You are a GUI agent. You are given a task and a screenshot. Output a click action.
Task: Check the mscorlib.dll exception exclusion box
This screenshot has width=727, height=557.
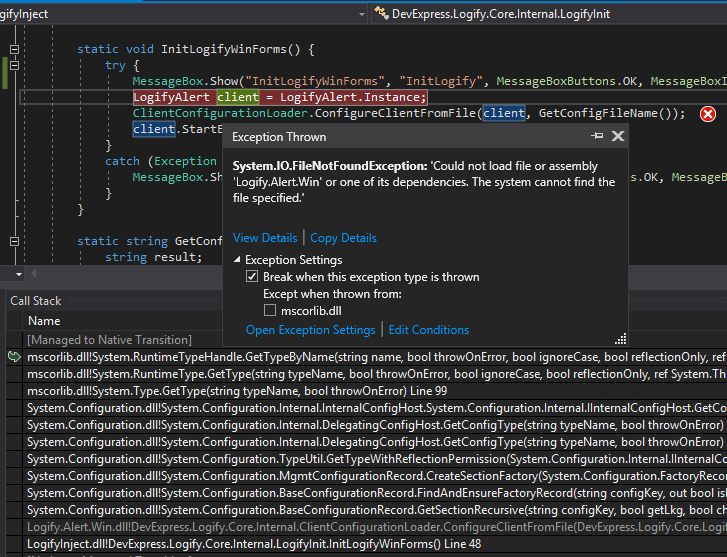(270, 310)
